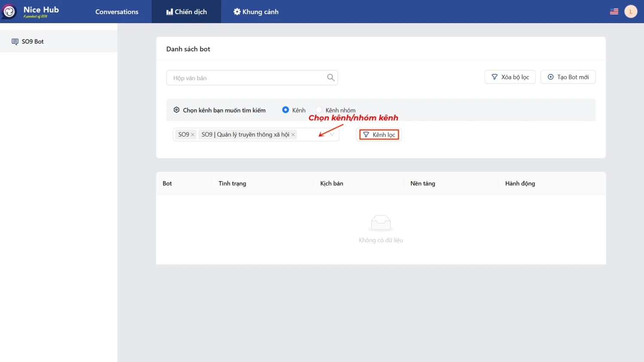
Task: Open the user avatar menu
Action: [x=631, y=12]
